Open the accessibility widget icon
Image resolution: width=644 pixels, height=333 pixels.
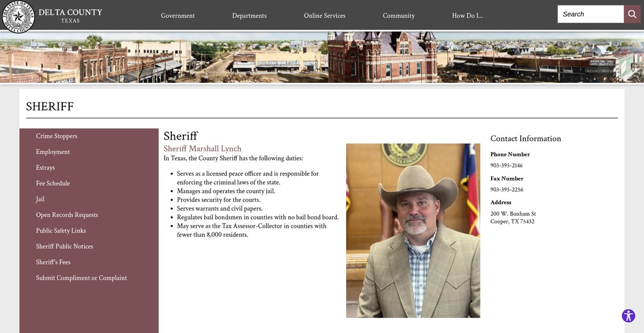pyautogui.click(x=628, y=315)
